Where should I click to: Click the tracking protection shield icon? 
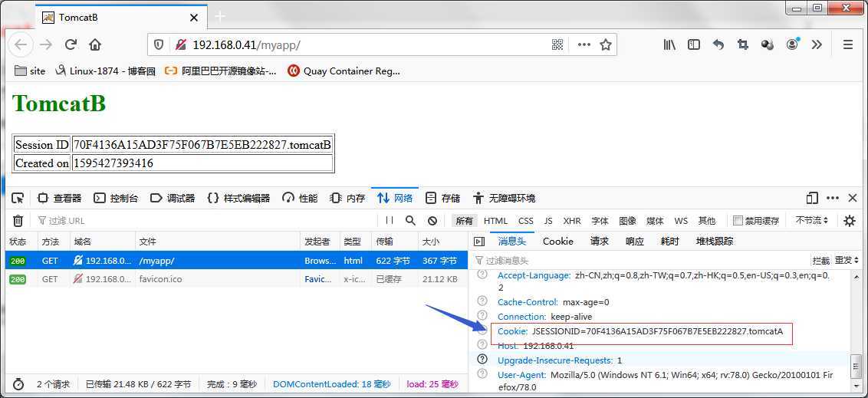159,44
